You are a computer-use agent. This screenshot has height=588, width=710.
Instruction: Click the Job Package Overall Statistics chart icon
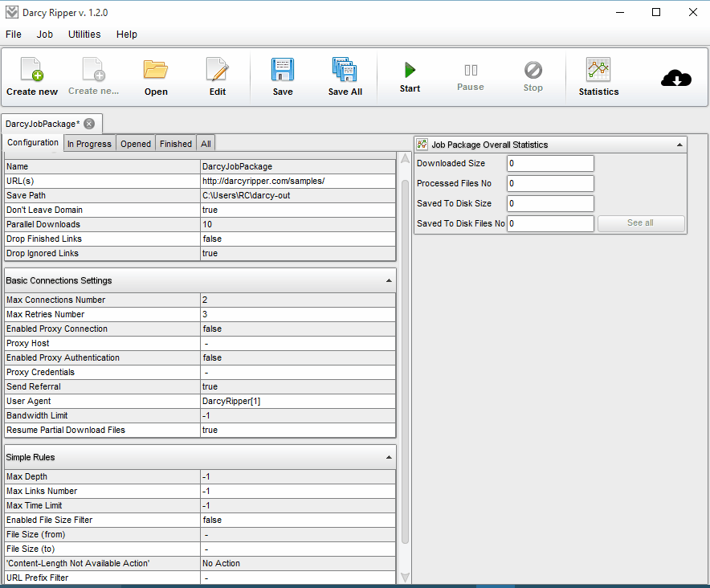(422, 145)
